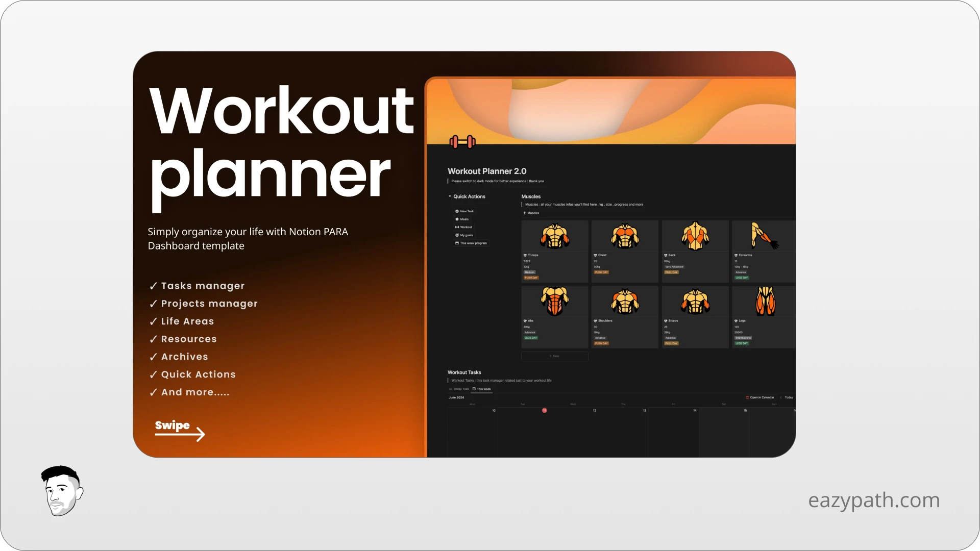The image size is (980, 551).
Task: Click the previous week chevron beside Today
Action: click(x=780, y=397)
